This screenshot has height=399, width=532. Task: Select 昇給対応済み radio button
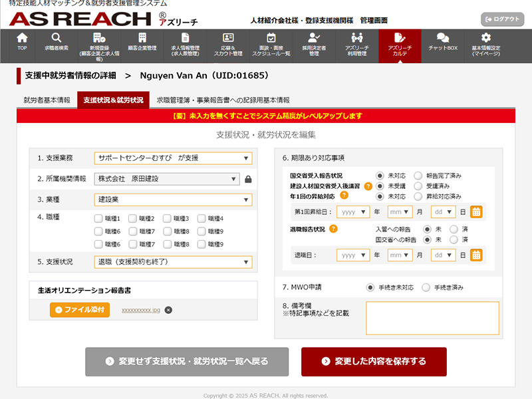(x=418, y=196)
